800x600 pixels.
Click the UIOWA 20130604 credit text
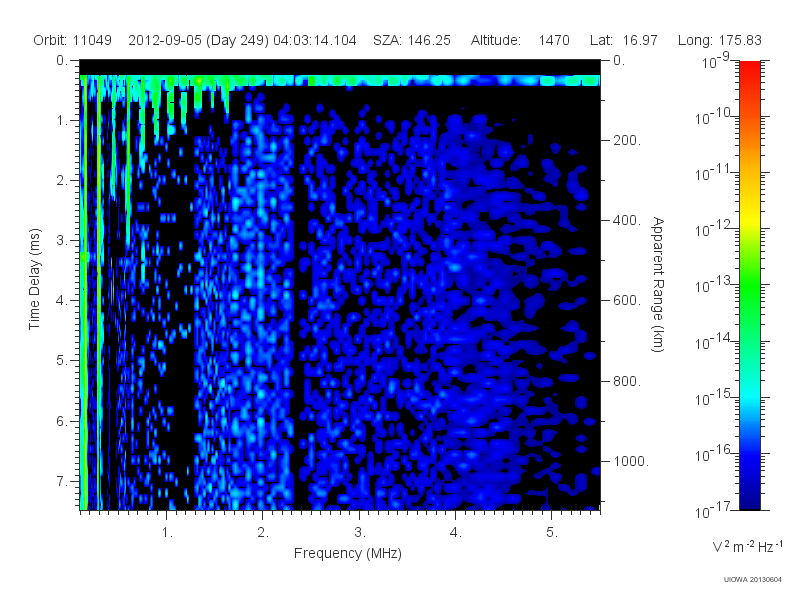click(753, 579)
